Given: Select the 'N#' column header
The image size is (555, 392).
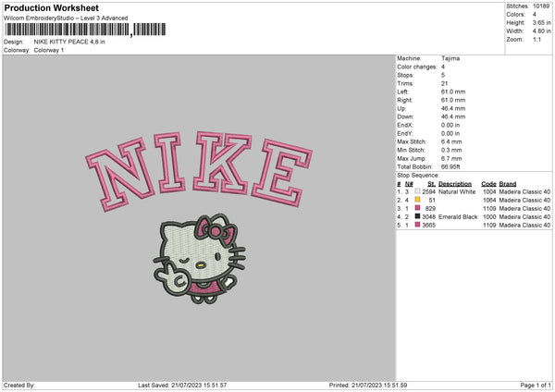Looking at the screenshot, I should tap(409, 184).
